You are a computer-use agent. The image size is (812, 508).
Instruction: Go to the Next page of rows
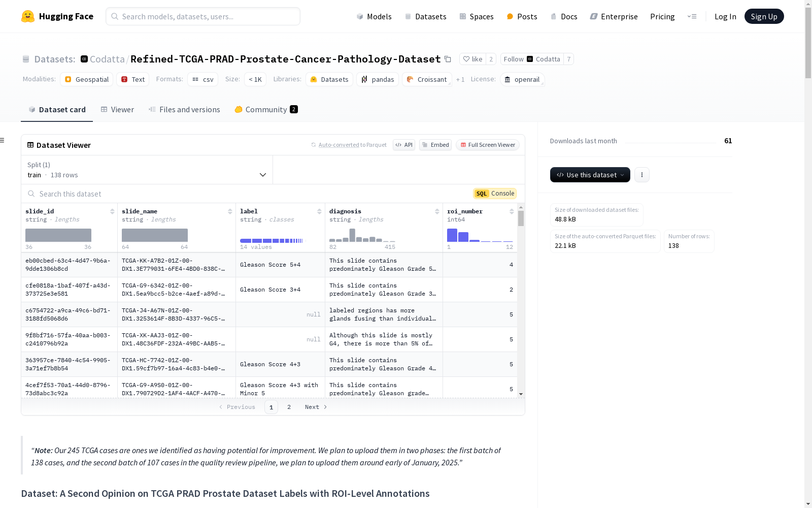pyautogui.click(x=316, y=407)
